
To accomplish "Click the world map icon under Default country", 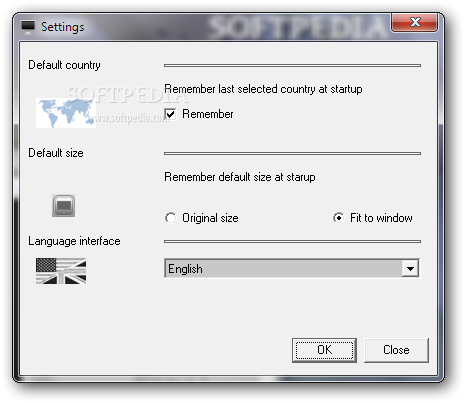I will click(66, 113).
